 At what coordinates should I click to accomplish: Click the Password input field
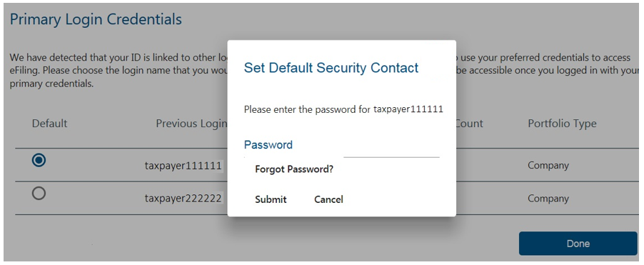pos(391,150)
